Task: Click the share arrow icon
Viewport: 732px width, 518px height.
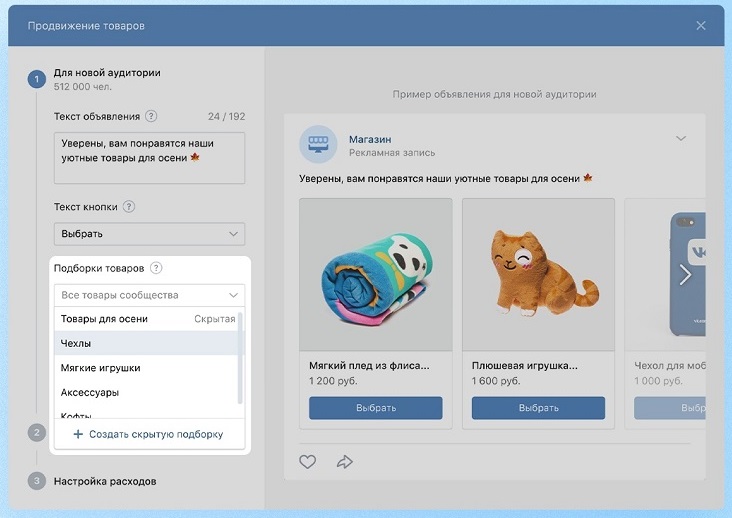Action: point(345,461)
